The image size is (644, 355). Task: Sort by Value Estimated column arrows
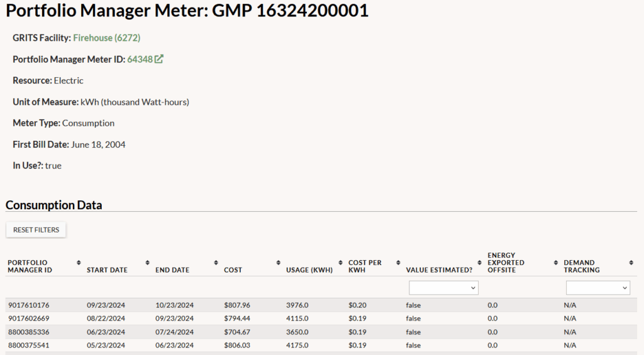tap(480, 263)
